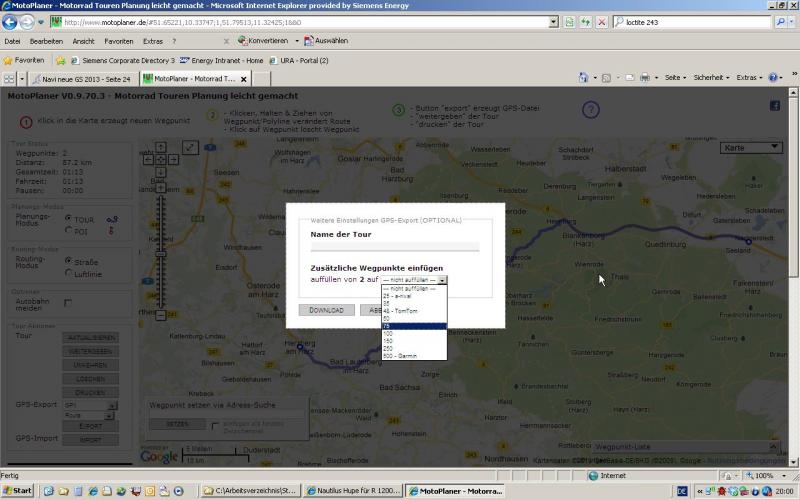Image resolution: width=800 pixels, height=500 pixels.
Task: Choose 75 in the waypoint dropdown list
Action: click(414, 326)
